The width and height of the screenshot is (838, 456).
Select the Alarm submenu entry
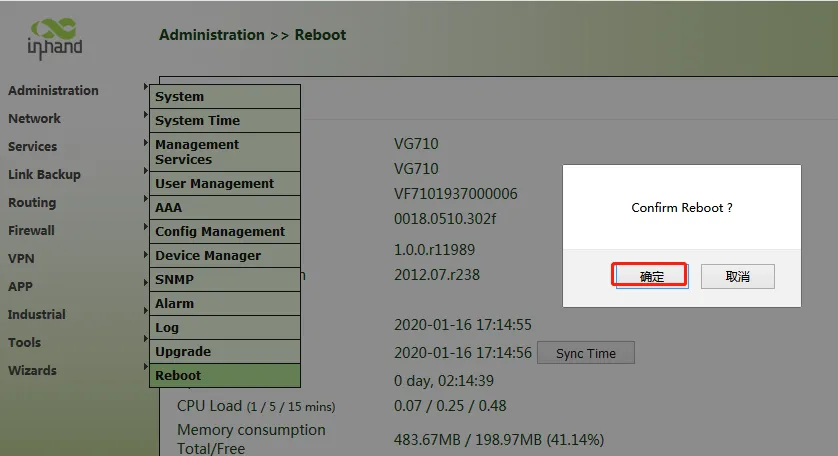click(224, 304)
